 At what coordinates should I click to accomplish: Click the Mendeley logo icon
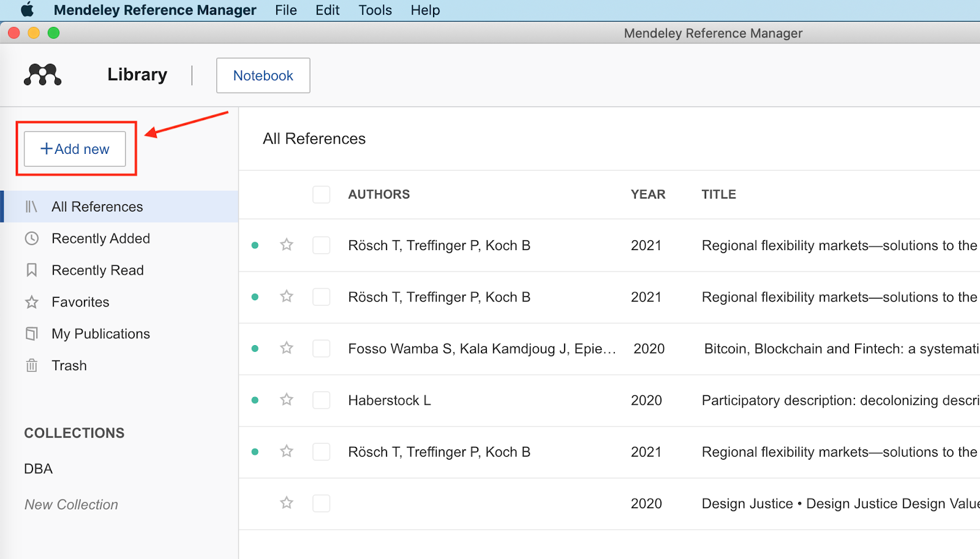pyautogui.click(x=42, y=75)
